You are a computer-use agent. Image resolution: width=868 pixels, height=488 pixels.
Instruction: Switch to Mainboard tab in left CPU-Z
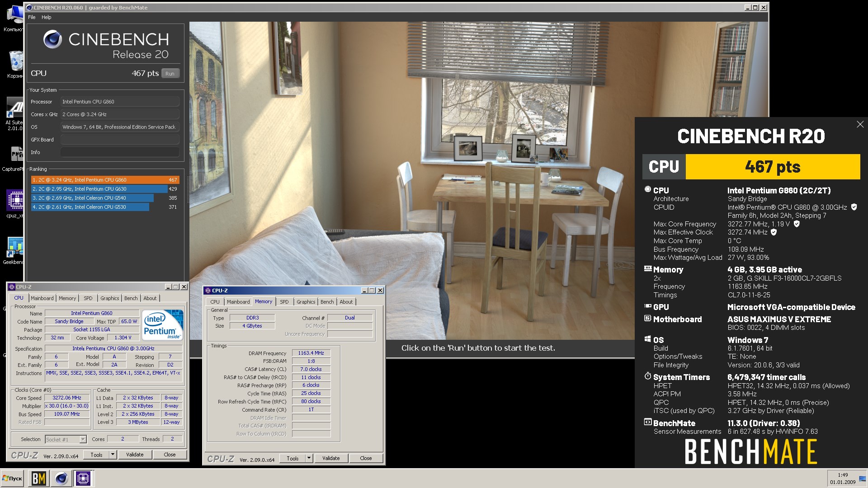click(x=42, y=298)
